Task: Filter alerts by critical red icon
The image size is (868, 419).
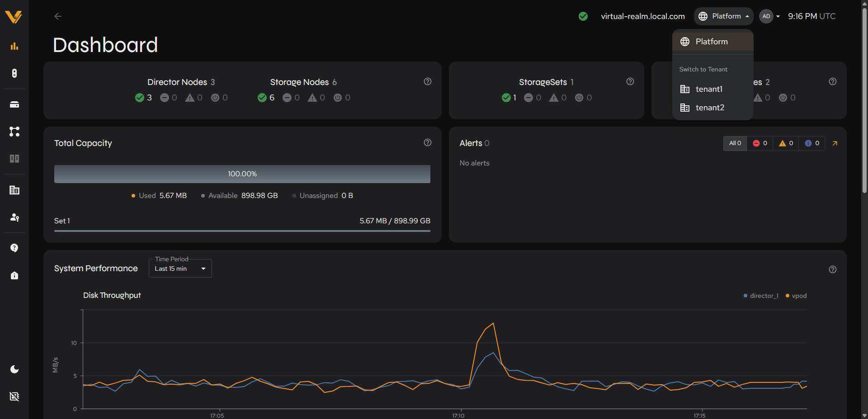Action: tap(760, 143)
